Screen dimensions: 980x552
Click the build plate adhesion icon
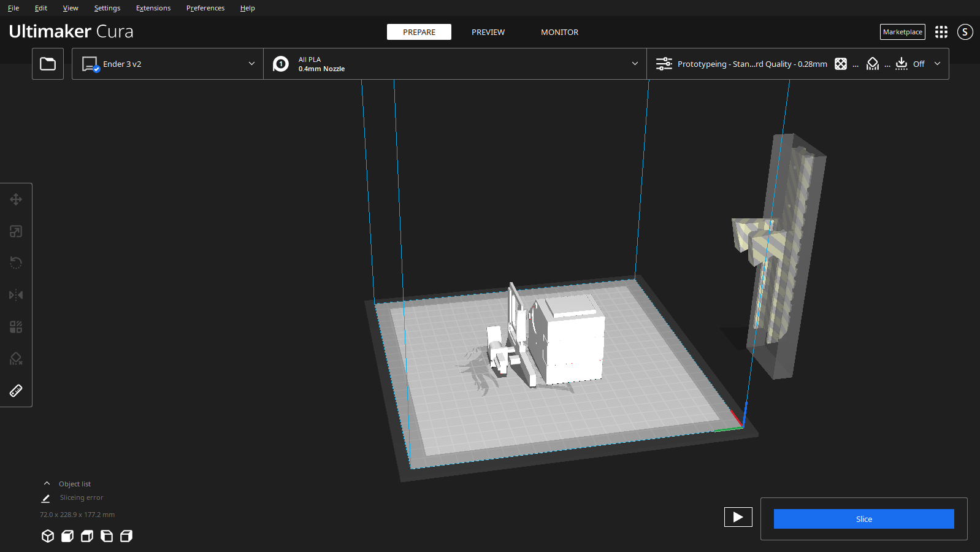click(x=902, y=64)
